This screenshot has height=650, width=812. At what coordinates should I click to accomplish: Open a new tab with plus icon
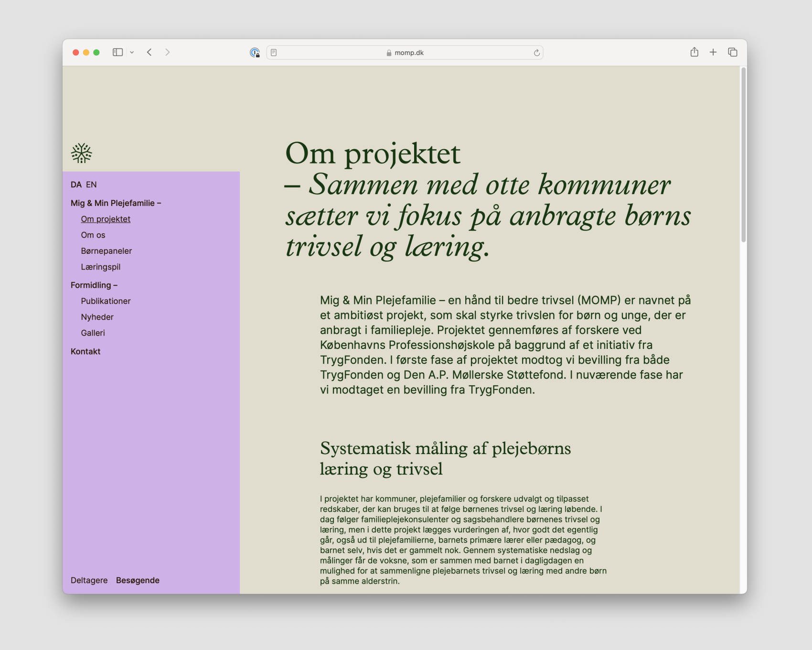point(713,52)
